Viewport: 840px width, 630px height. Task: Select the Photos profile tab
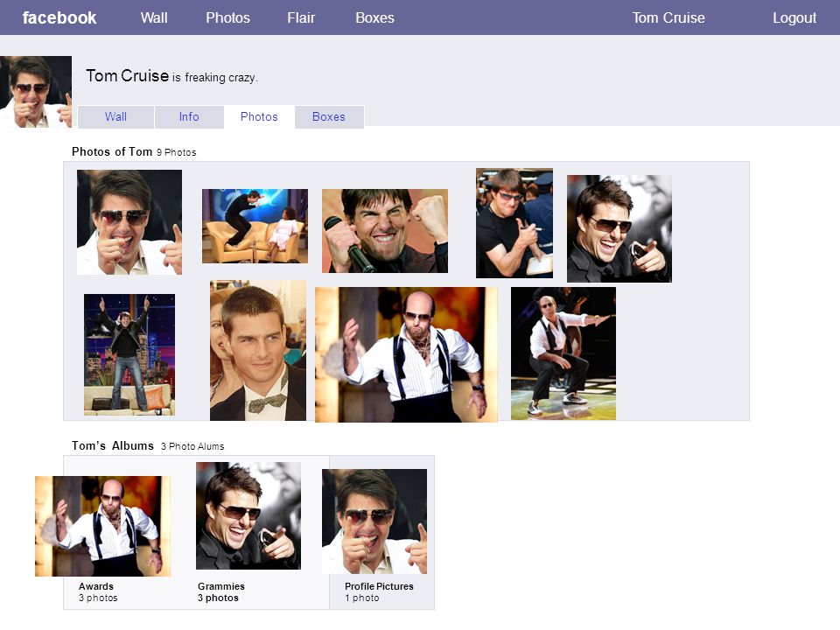coord(259,116)
